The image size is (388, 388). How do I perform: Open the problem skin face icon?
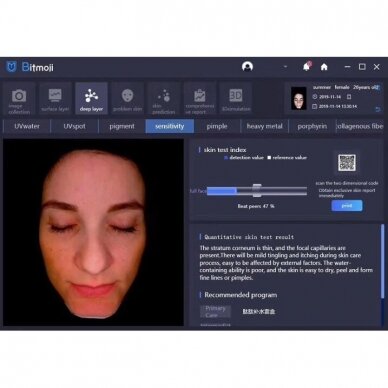coord(128,99)
